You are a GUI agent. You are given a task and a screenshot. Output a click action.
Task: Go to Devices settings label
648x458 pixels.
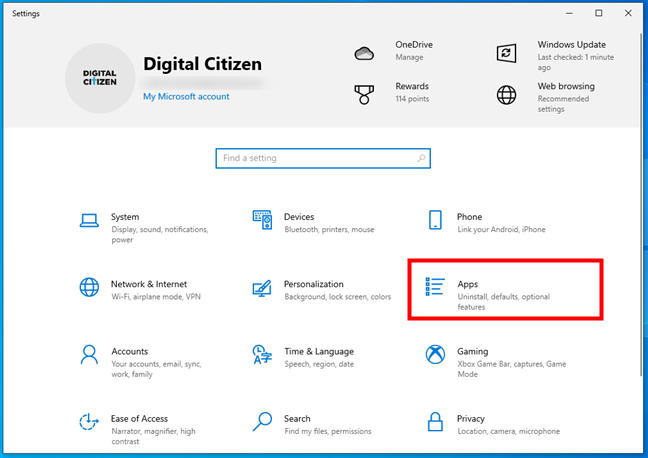(299, 217)
